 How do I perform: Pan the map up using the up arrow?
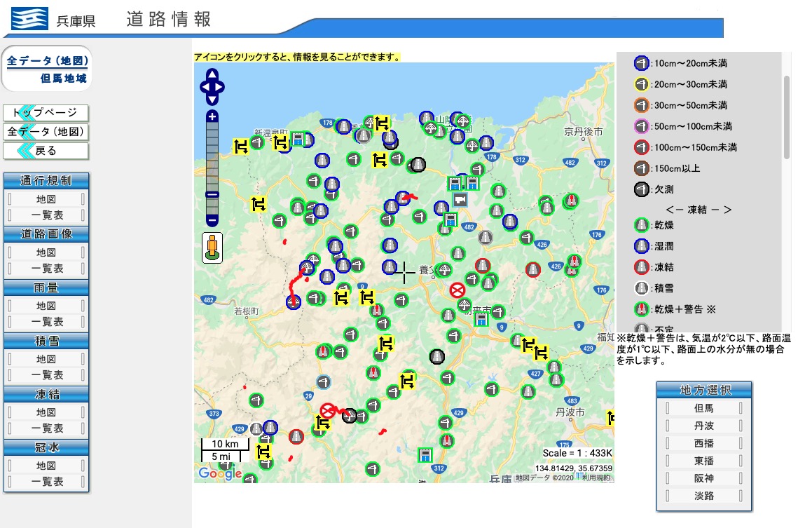point(212,74)
